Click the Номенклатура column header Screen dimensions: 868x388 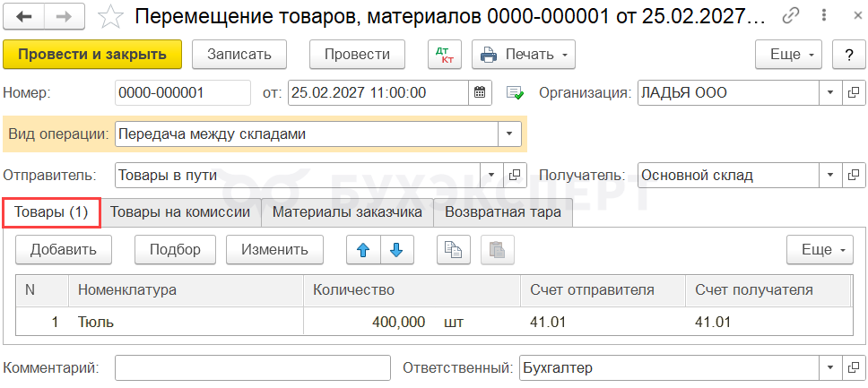coord(186,290)
